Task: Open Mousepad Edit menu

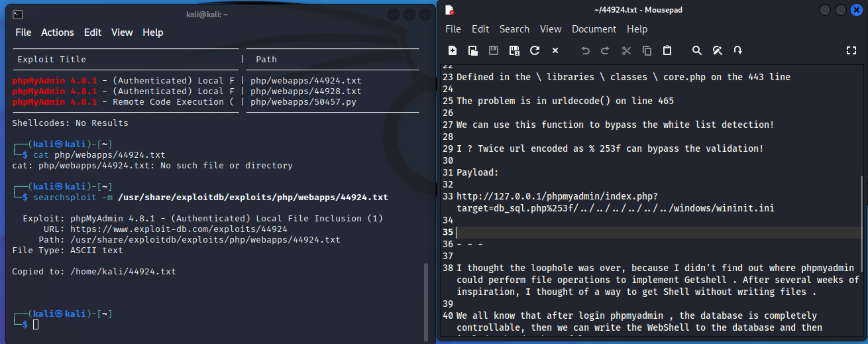Action: pyautogui.click(x=480, y=29)
